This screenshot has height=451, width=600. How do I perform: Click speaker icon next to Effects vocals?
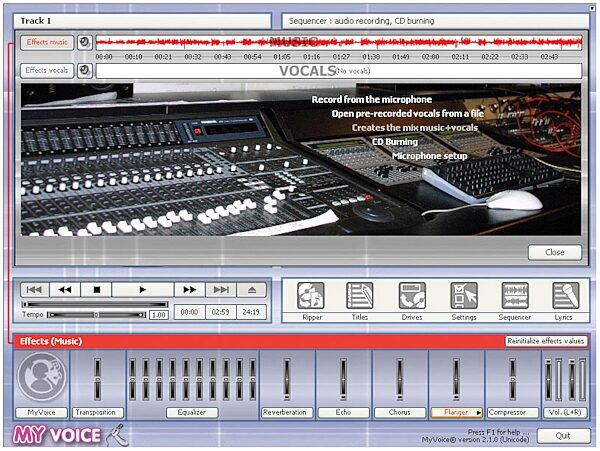tap(85, 71)
